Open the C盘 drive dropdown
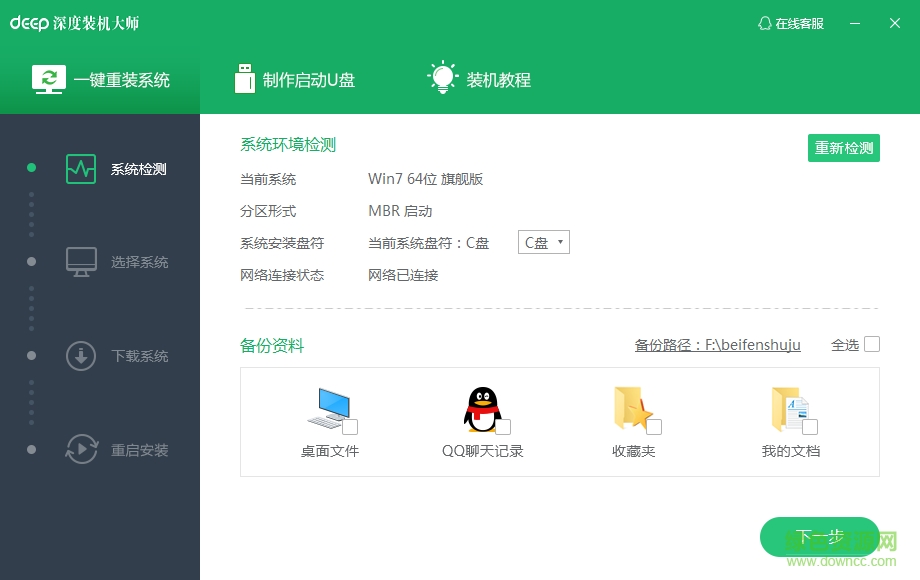The image size is (920, 580). pos(543,241)
